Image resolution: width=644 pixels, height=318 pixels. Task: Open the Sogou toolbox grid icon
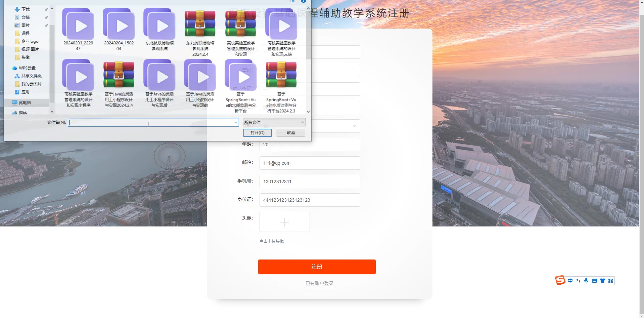pos(610,281)
